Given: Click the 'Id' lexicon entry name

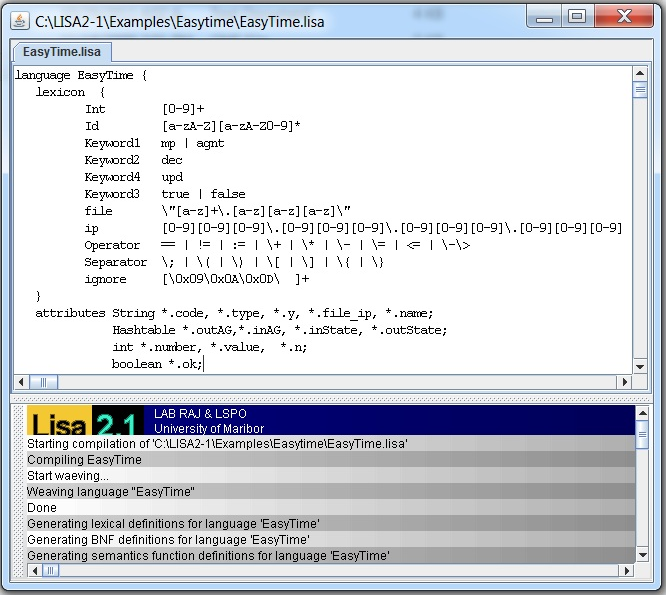Looking at the screenshot, I should coord(92,126).
